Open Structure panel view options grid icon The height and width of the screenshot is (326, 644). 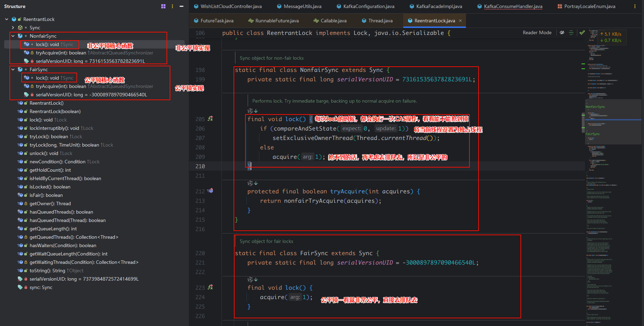[x=163, y=6]
